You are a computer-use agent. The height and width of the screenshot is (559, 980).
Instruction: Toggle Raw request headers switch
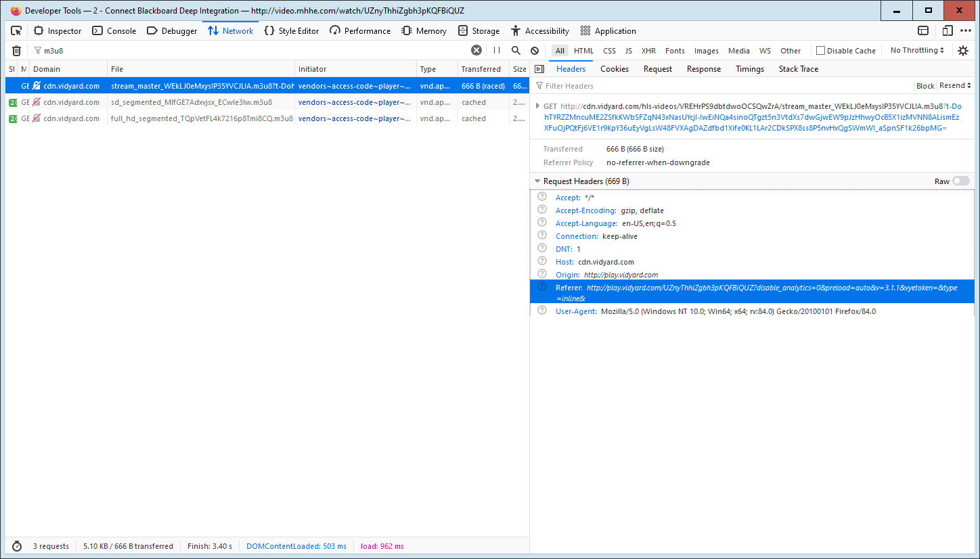pos(960,181)
